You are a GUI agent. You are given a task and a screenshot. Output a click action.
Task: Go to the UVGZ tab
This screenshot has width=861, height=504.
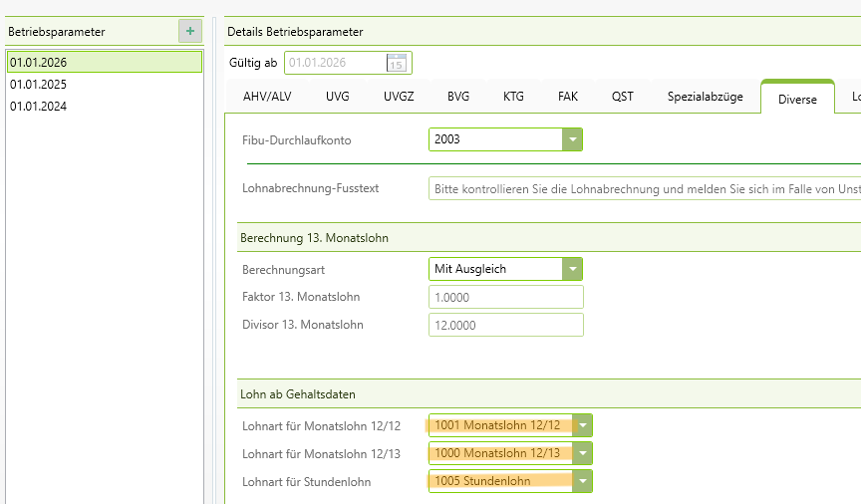(398, 98)
